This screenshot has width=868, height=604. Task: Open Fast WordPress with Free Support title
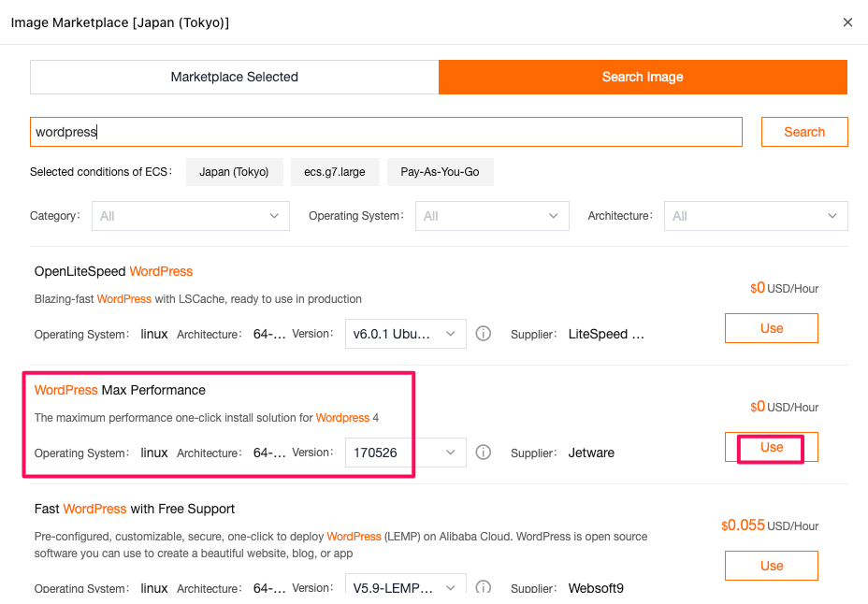(x=135, y=509)
